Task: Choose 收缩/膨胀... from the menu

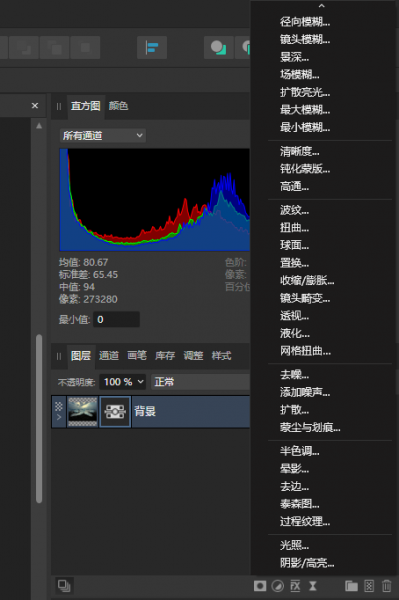Action: pos(307,280)
